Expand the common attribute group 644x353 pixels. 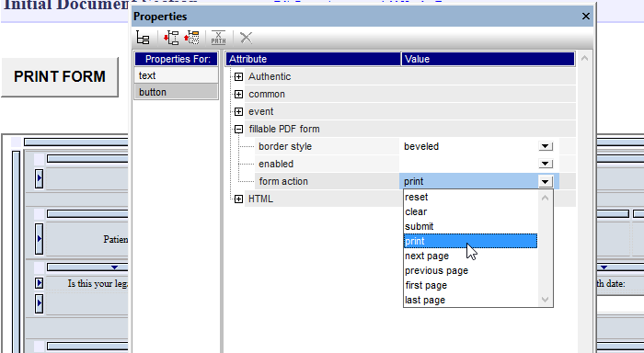(x=238, y=95)
